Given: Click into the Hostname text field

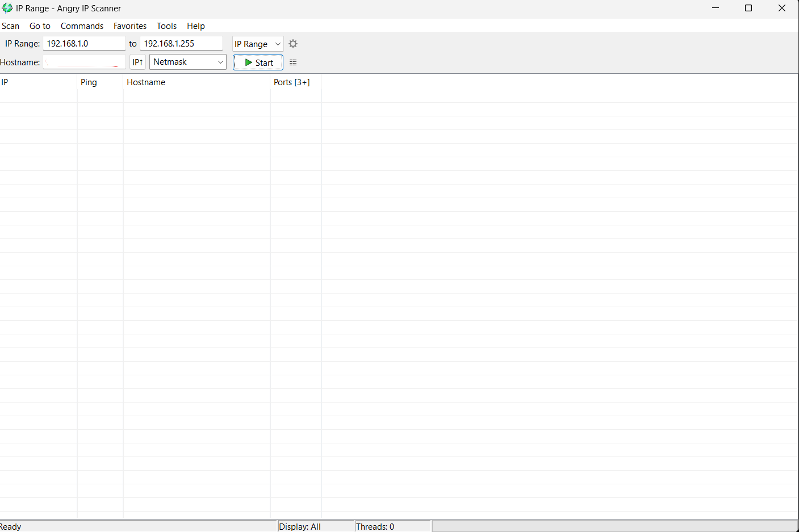Looking at the screenshot, I should (x=83, y=62).
